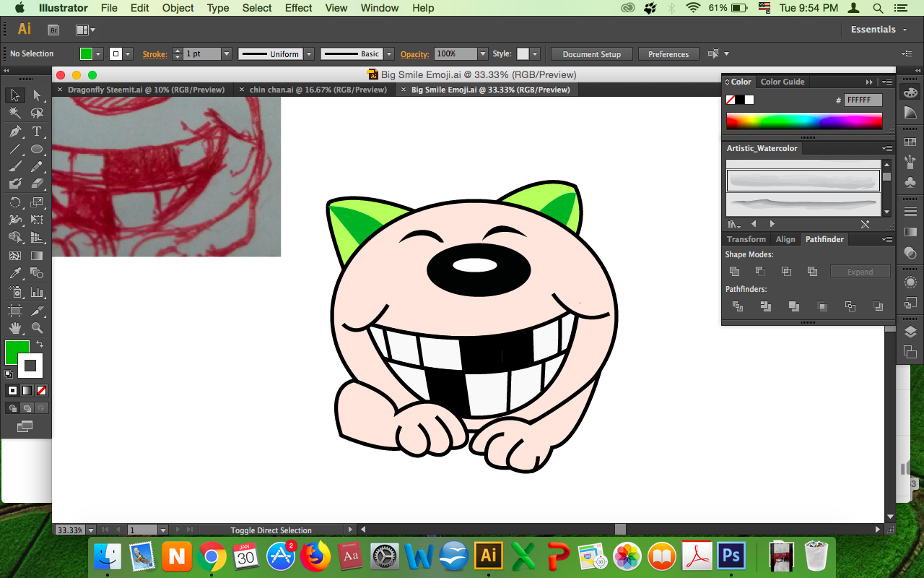Select the Scale tool
Image resolution: width=924 pixels, height=578 pixels.
37,202
